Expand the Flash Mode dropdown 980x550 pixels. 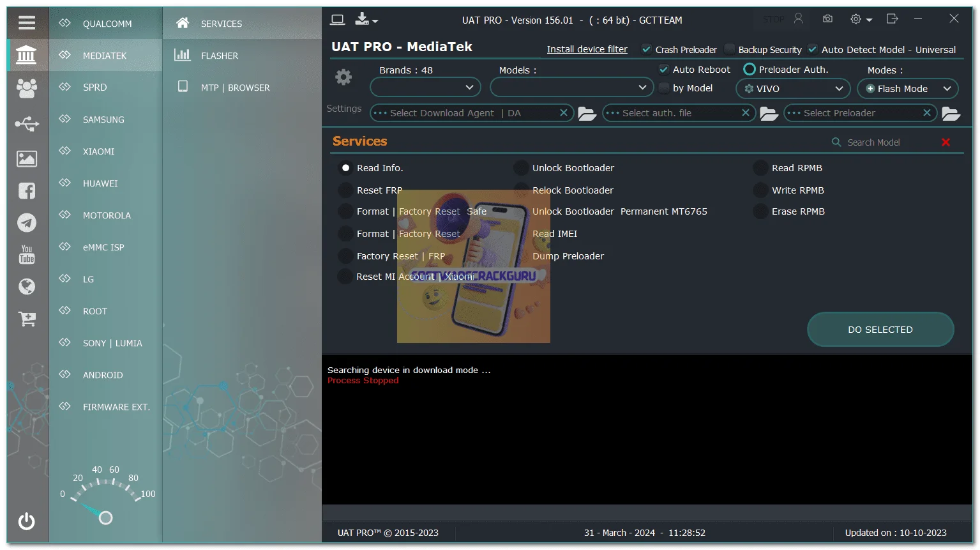pyautogui.click(x=907, y=89)
